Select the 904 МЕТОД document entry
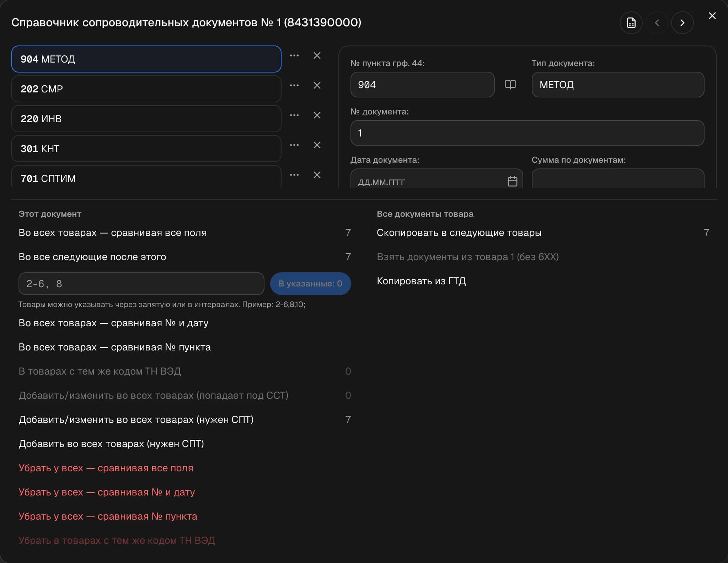 pyautogui.click(x=146, y=59)
